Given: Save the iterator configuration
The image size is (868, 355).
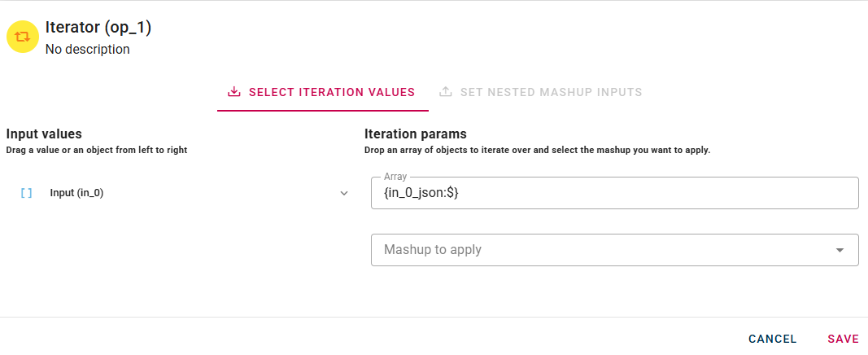Looking at the screenshot, I should click(x=843, y=339).
